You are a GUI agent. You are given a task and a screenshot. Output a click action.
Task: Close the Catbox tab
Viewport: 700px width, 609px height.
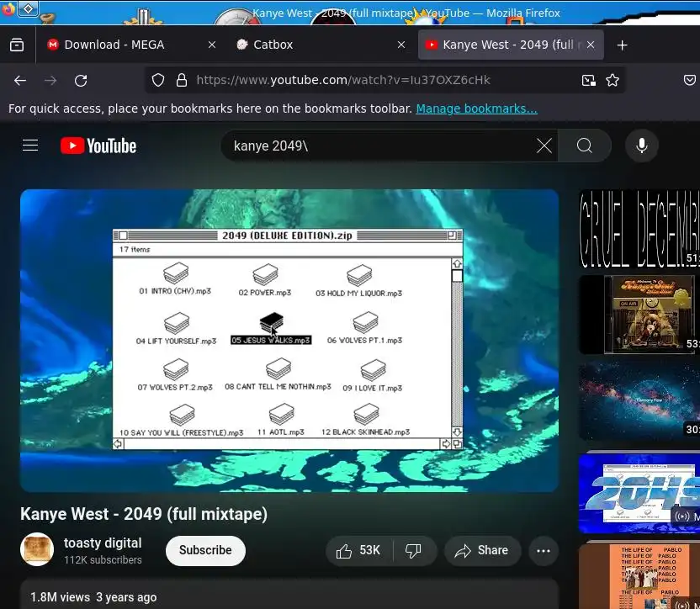coord(401,45)
